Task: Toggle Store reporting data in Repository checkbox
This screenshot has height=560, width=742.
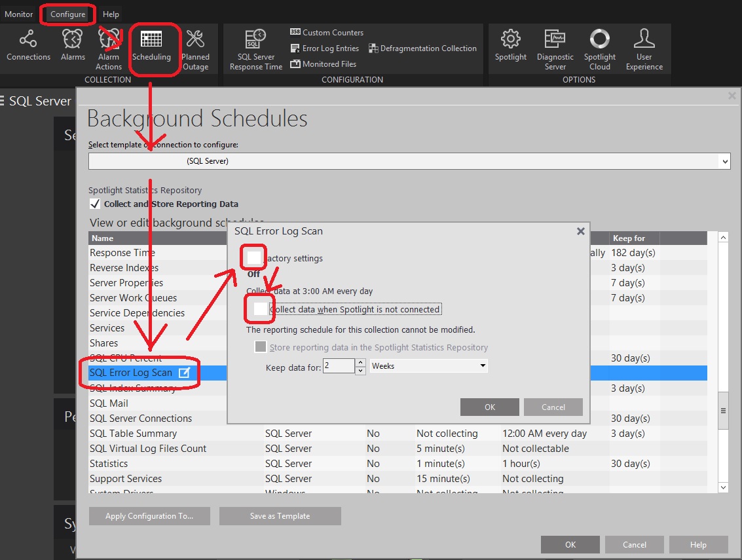Action: 260,346
